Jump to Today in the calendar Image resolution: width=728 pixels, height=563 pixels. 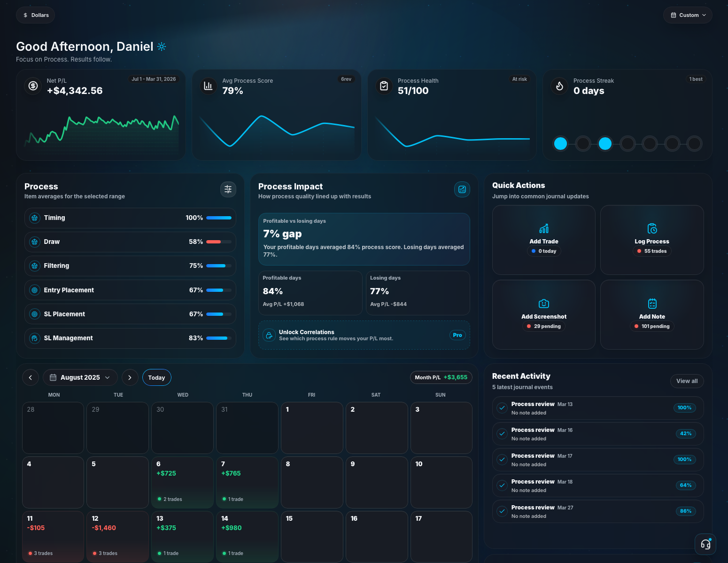pyautogui.click(x=157, y=377)
